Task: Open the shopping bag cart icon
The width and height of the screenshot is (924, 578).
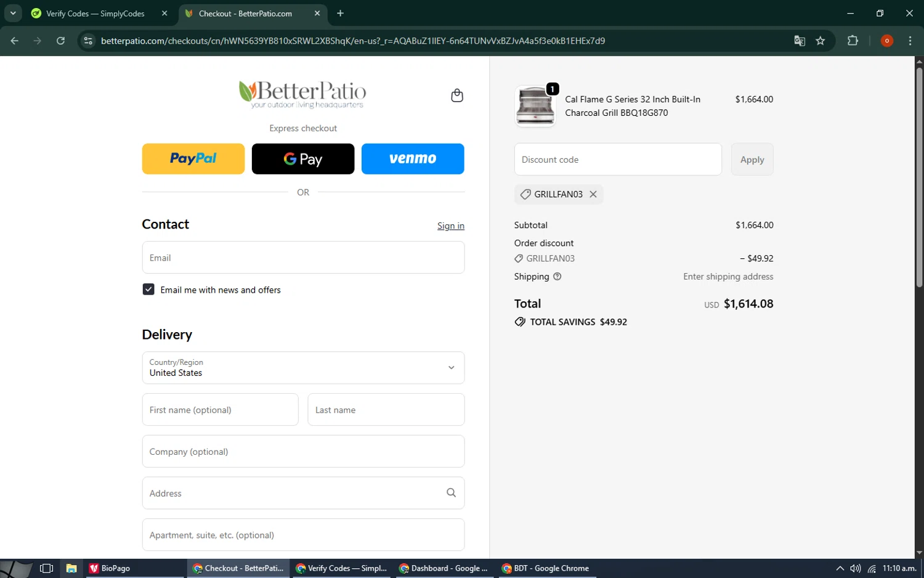Action: (x=457, y=96)
